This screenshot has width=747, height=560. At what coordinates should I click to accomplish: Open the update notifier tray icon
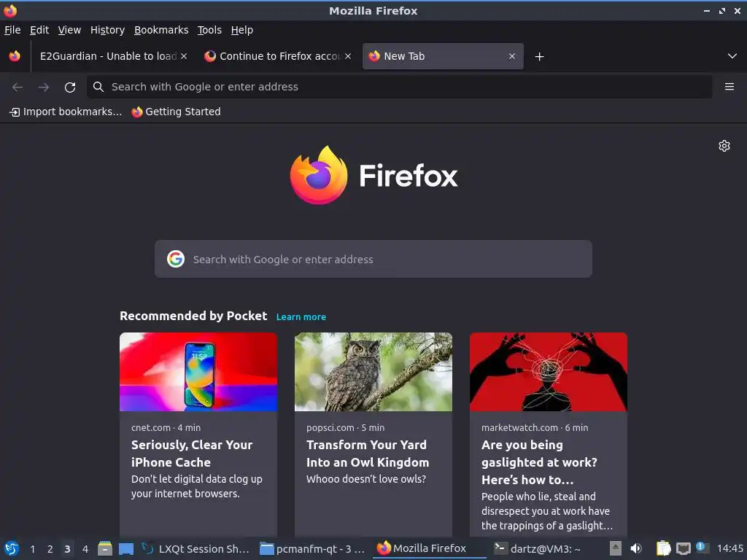(x=702, y=548)
